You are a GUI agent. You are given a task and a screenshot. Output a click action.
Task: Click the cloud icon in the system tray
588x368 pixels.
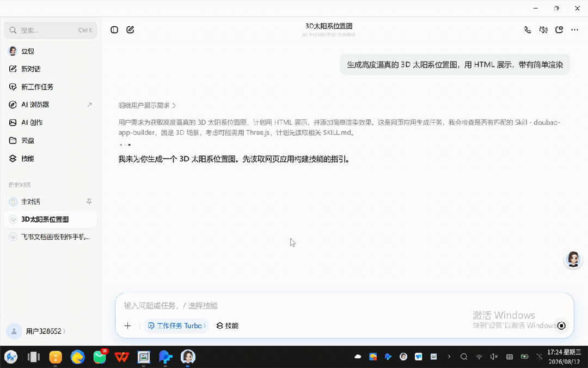pyautogui.click(x=358, y=357)
